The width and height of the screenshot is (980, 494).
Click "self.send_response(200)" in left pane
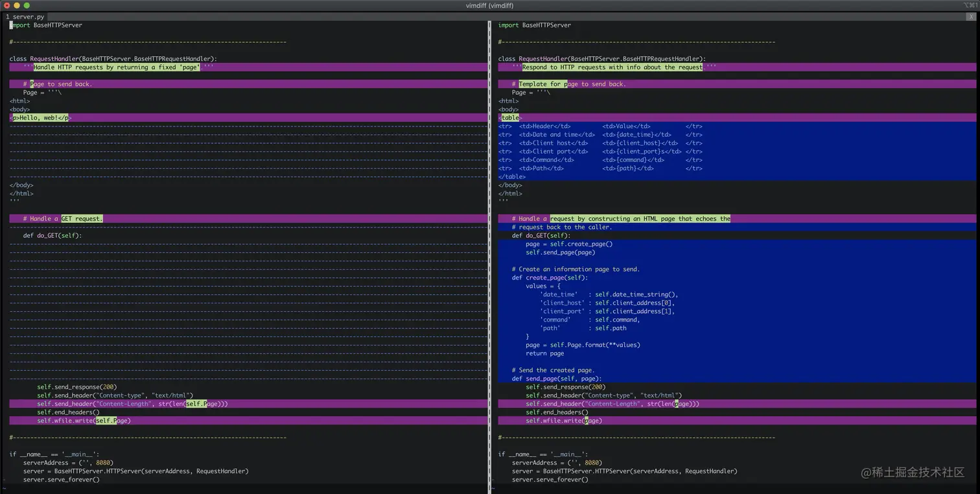[76, 386]
